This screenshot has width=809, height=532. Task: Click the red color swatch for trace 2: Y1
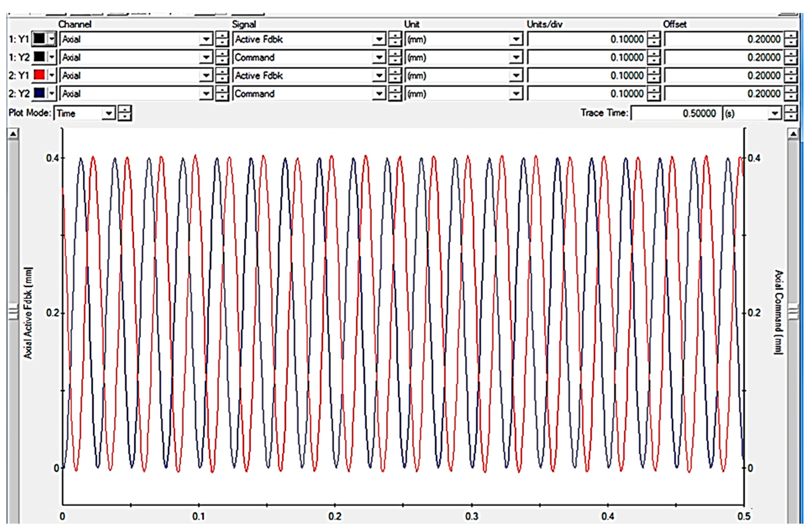[39, 75]
